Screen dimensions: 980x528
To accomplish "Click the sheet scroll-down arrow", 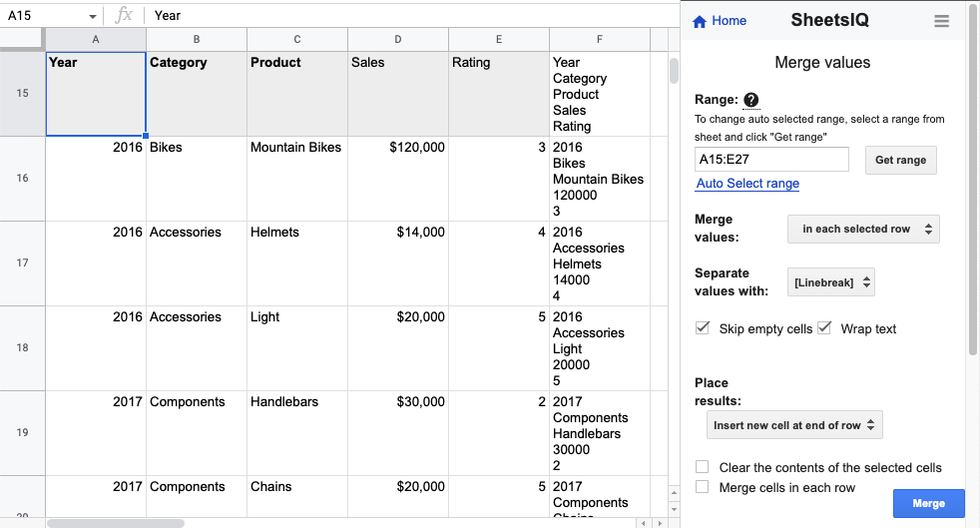I will click(x=674, y=509).
